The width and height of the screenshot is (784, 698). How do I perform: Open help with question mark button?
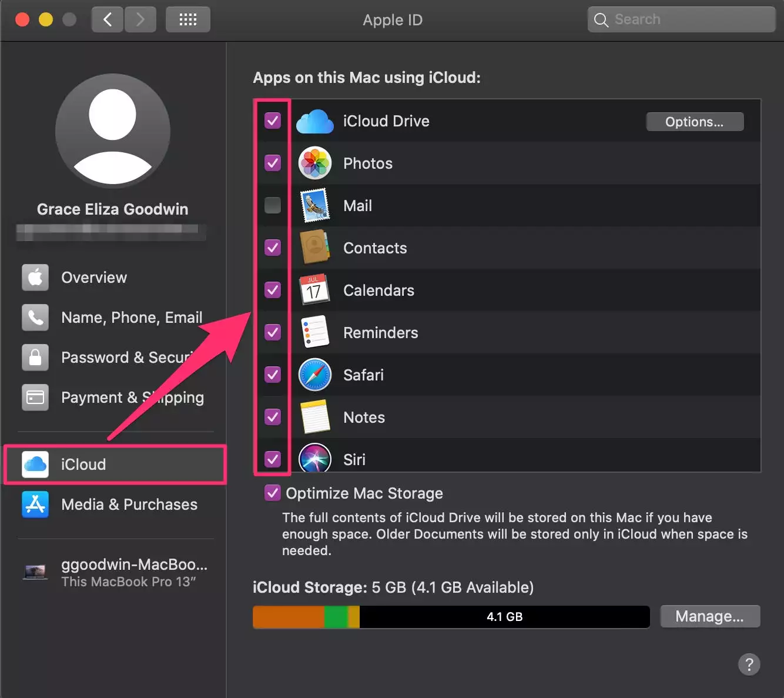tap(749, 664)
